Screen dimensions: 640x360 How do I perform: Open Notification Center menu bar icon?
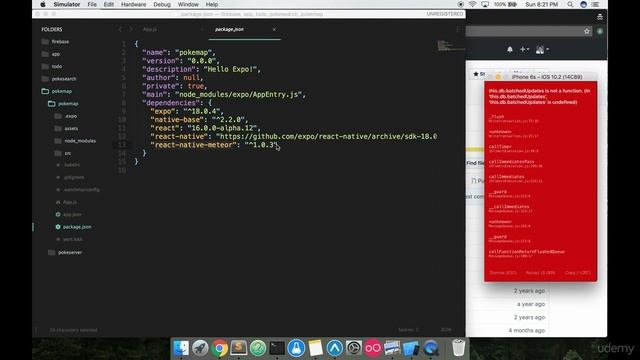point(596,4)
